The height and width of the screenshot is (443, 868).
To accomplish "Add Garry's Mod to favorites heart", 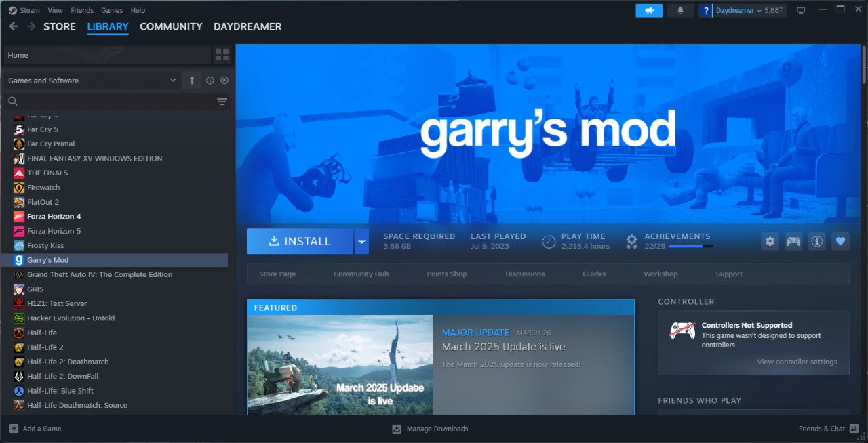I will [840, 241].
